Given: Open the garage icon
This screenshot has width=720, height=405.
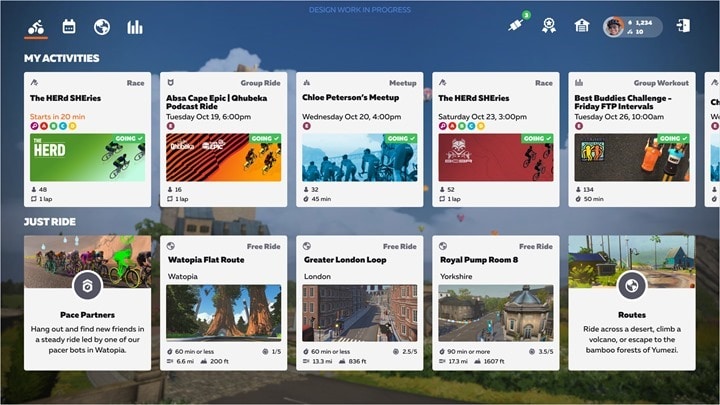Looking at the screenshot, I should click(x=582, y=25).
